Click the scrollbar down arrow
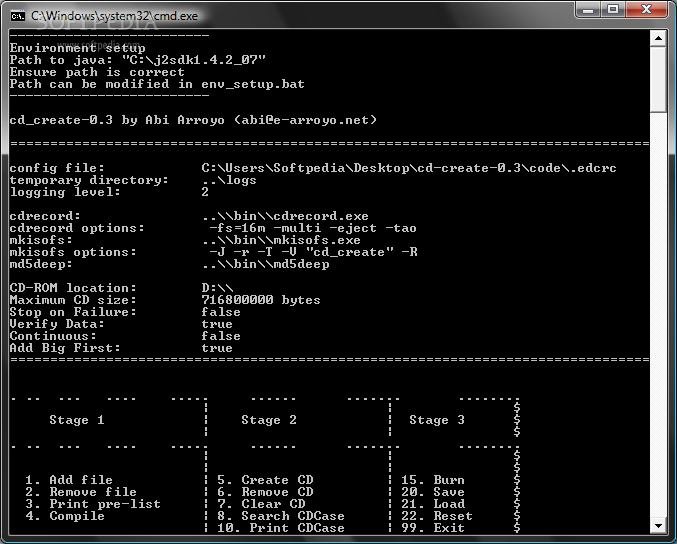This screenshot has width=677, height=544. (x=658, y=526)
